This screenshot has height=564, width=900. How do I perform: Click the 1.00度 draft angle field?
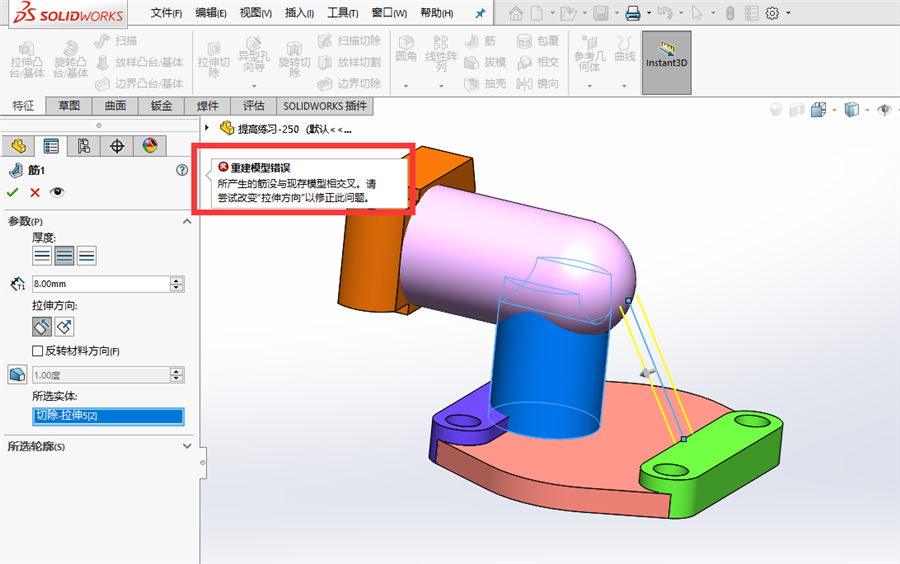click(x=101, y=375)
